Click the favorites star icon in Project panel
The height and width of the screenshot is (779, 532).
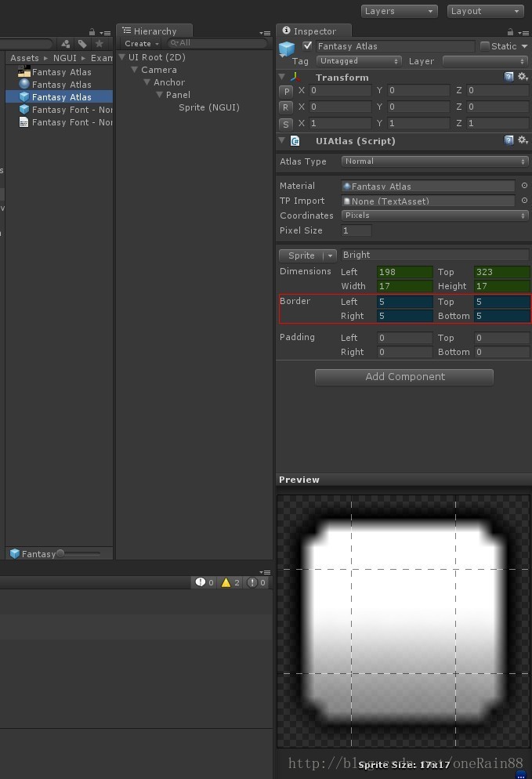[x=100, y=44]
